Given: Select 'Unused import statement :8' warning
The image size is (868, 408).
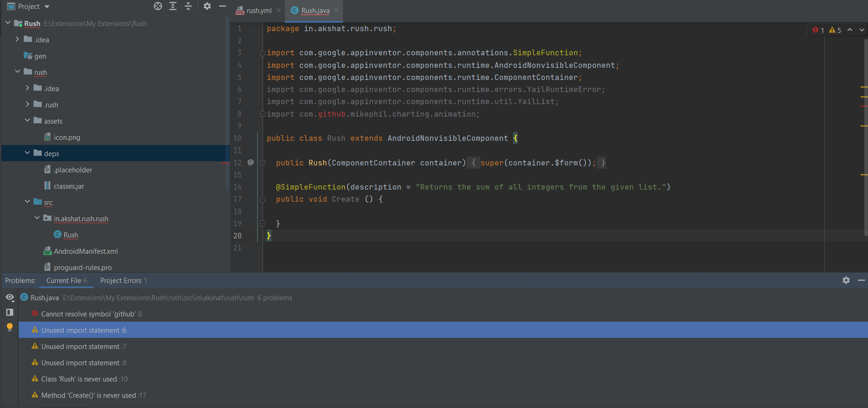Looking at the screenshot, I should (x=443, y=362).
